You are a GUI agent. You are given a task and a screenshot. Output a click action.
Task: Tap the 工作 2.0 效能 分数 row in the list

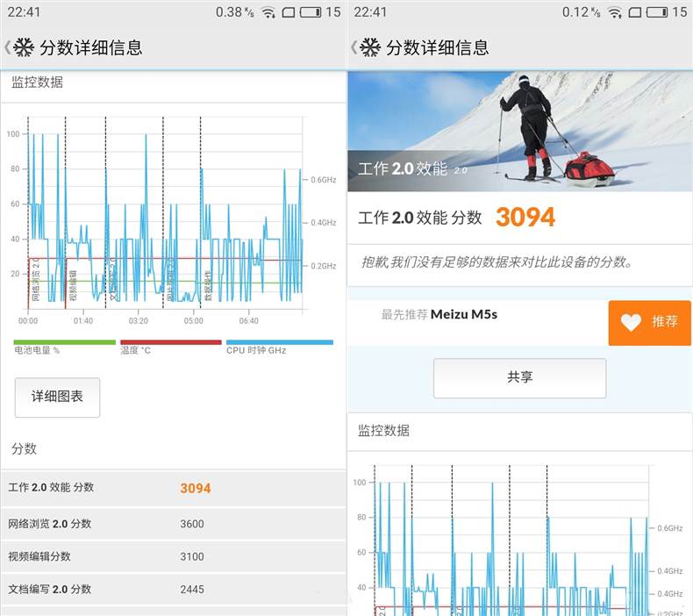pyautogui.click(x=173, y=488)
